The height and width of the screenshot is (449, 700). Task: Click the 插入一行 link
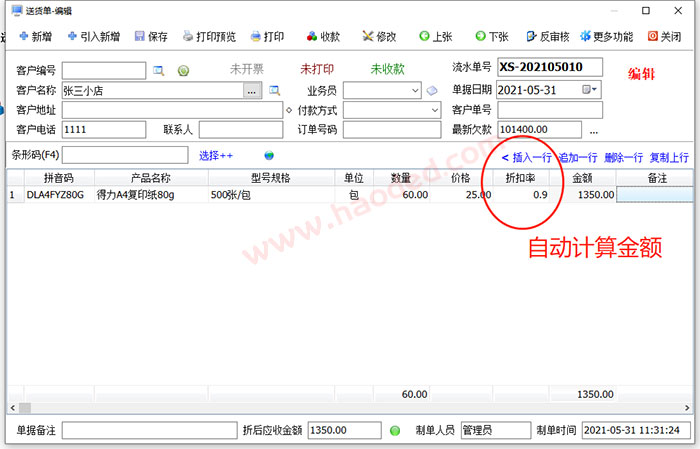pyautogui.click(x=526, y=157)
